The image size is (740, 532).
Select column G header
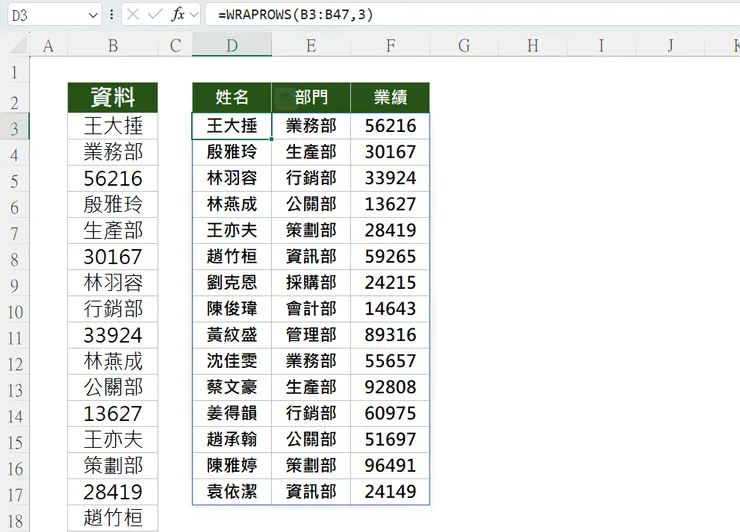pyautogui.click(x=464, y=46)
